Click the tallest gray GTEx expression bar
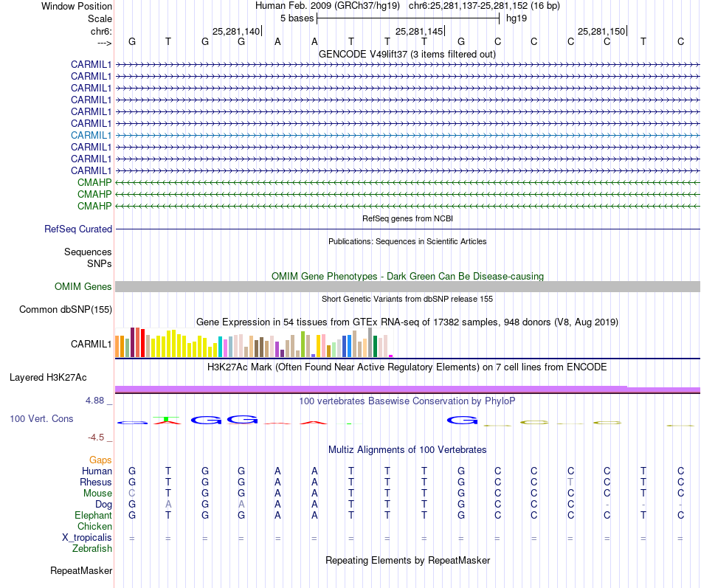The height and width of the screenshot is (588, 701). [370, 342]
